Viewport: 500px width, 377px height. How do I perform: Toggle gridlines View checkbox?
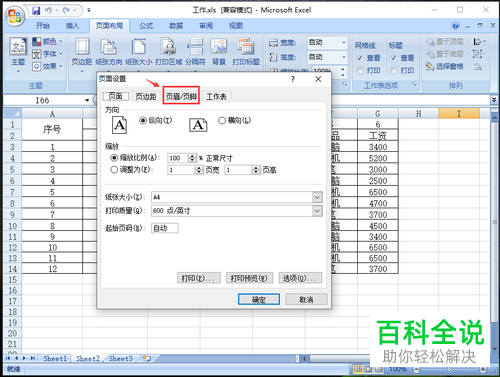click(x=360, y=58)
